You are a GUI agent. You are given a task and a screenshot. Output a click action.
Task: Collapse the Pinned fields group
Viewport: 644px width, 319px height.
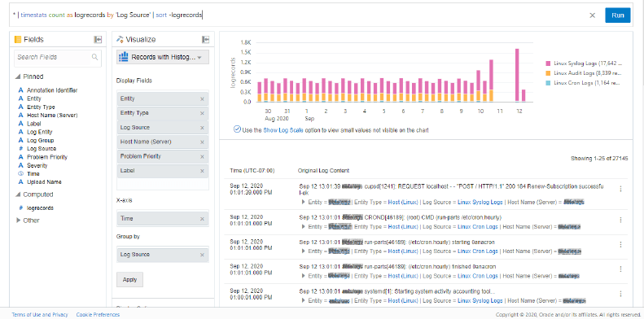(x=18, y=76)
